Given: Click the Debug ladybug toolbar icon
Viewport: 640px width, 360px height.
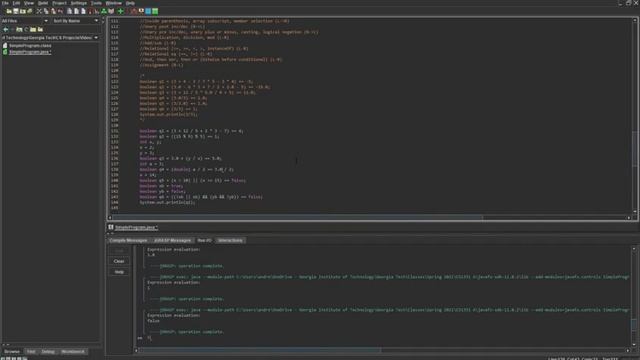Looking at the screenshot, I should click(141, 11).
